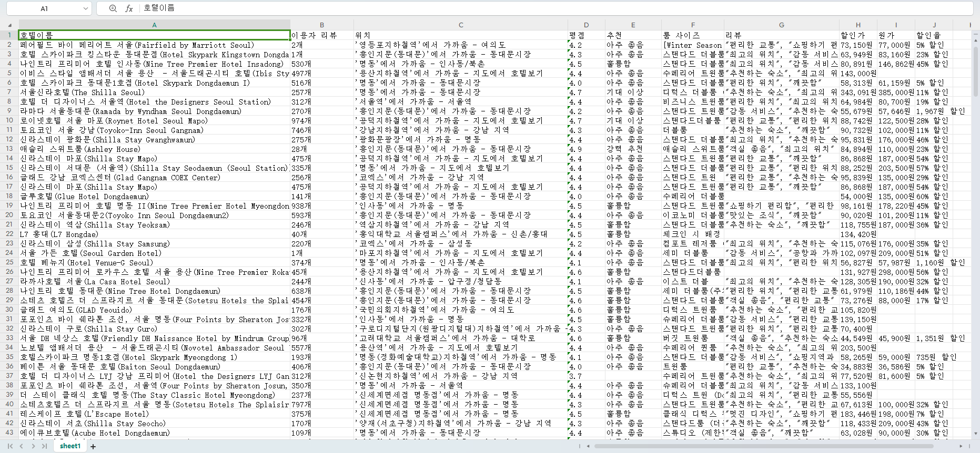Select column H header
Screen dimensions: 980x453
[x=858, y=25]
